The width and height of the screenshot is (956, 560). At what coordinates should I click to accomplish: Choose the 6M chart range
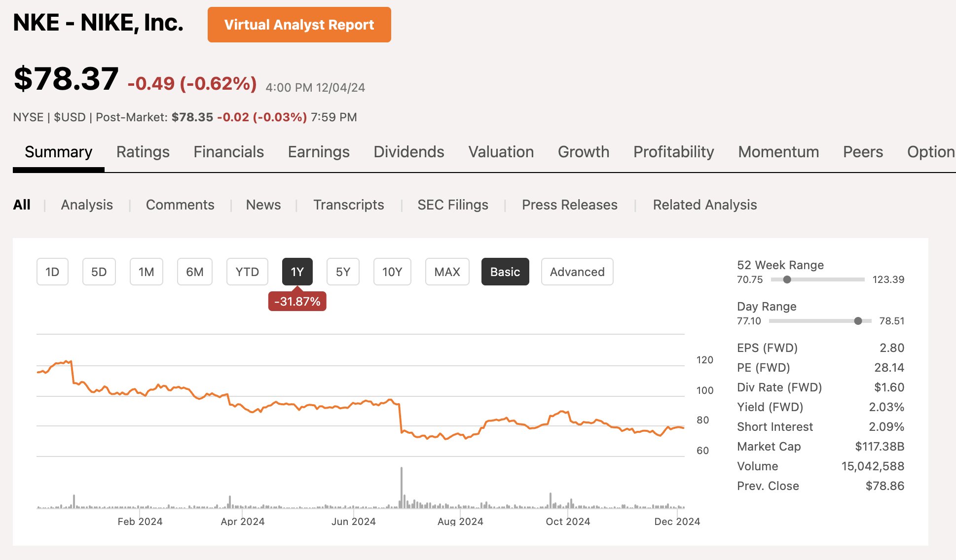click(x=195, y=272)
